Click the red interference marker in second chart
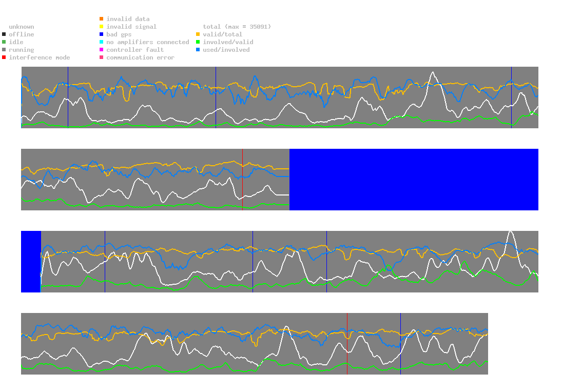 click(x=243, y=180)
